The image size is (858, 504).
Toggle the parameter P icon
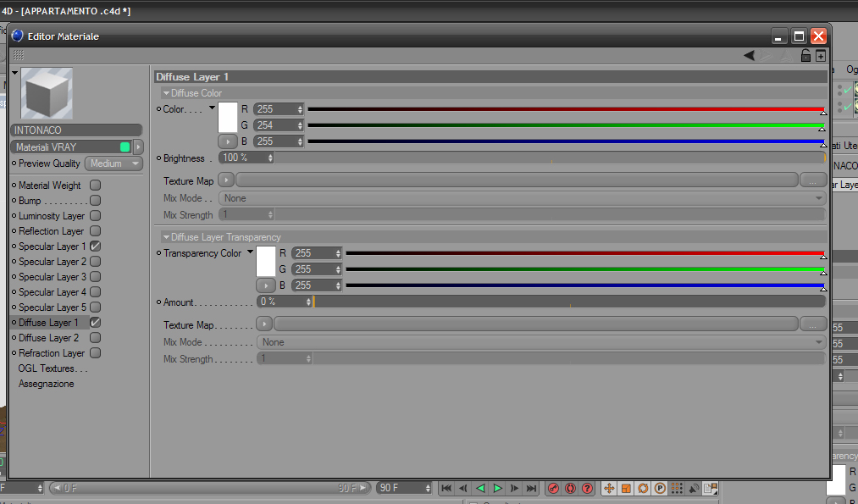(660, 488)
